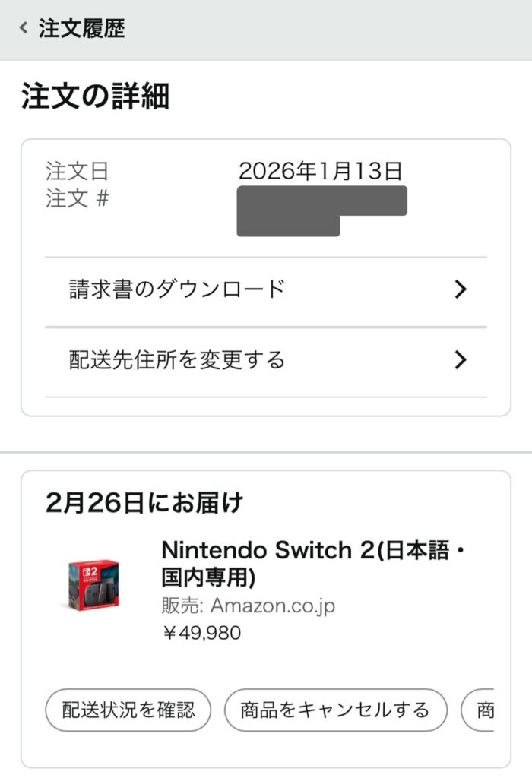532x778 pixels.
Task: Expand the chevron beside 配送先住所を変更する
Action: 460,359
